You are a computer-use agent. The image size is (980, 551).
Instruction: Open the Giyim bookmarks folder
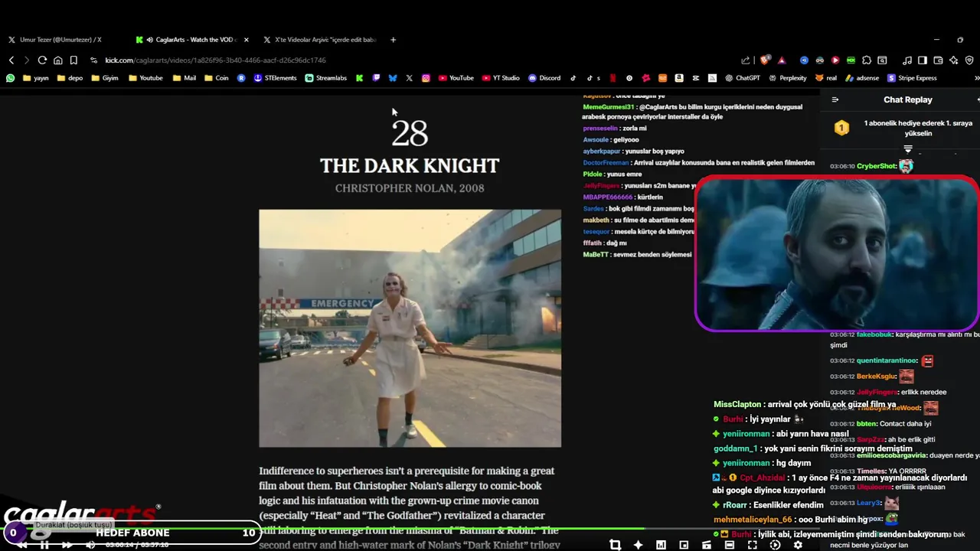(x=105, y=78)
